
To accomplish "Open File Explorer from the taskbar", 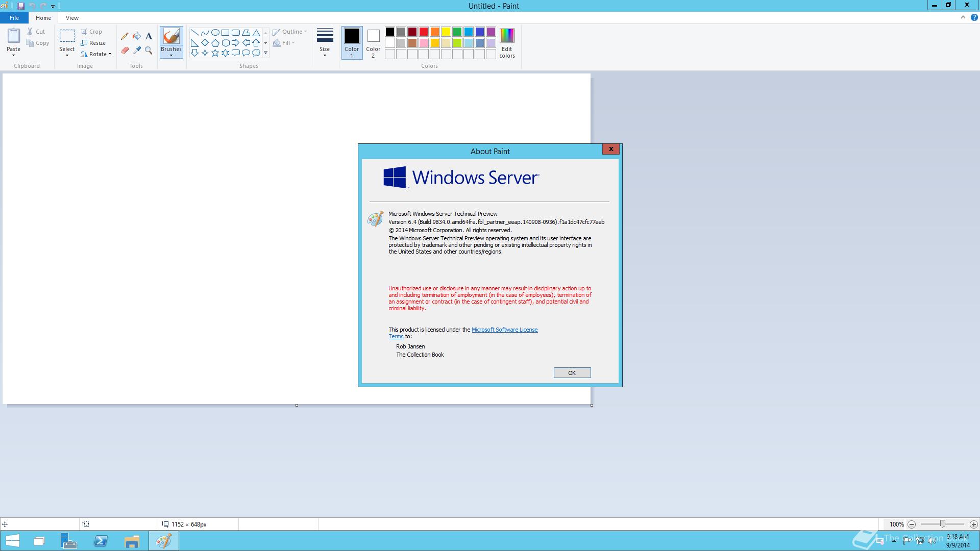I will tap(132, 541).
